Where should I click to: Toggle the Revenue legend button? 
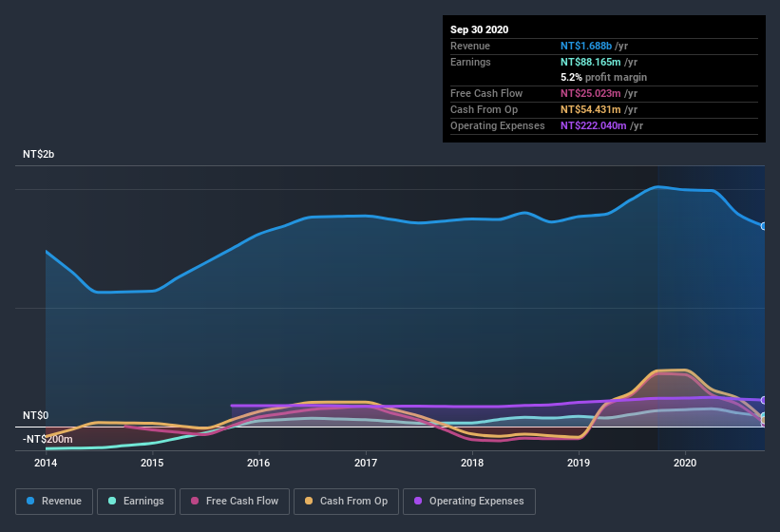54,502
